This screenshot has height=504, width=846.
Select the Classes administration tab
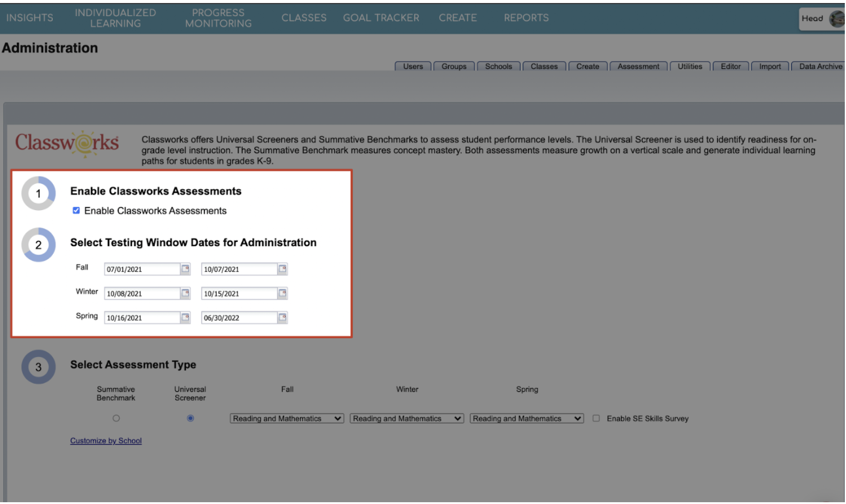click(544, 67)
